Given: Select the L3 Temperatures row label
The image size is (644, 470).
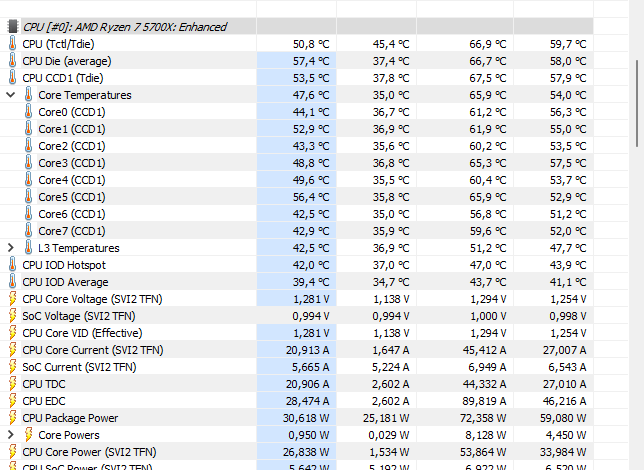Looking at the screenshot, I should [x=79, y=248].
